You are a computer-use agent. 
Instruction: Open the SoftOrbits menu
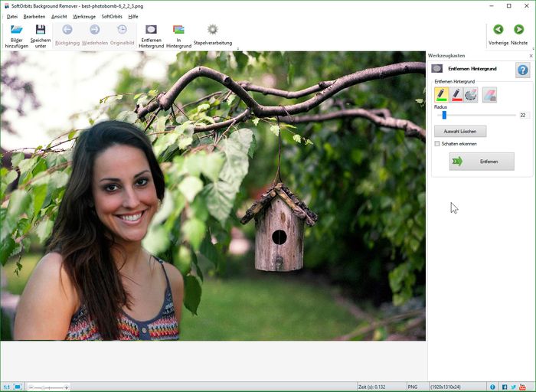point(112,16)
